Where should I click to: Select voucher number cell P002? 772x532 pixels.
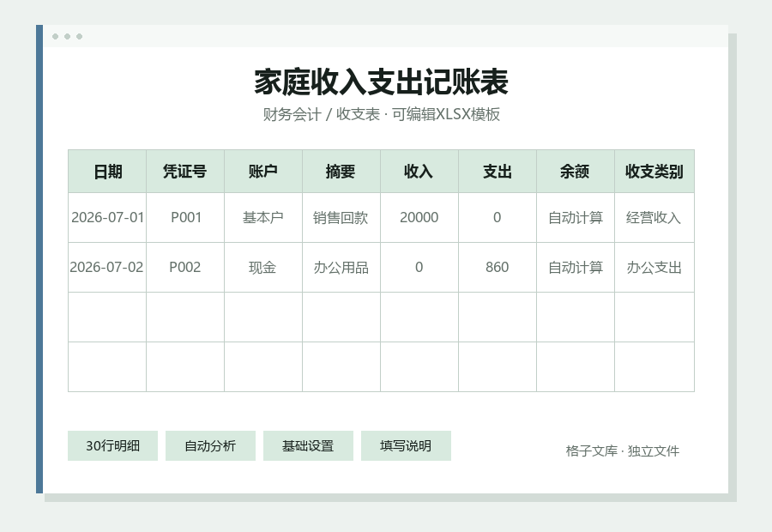[x=185, y=267]
